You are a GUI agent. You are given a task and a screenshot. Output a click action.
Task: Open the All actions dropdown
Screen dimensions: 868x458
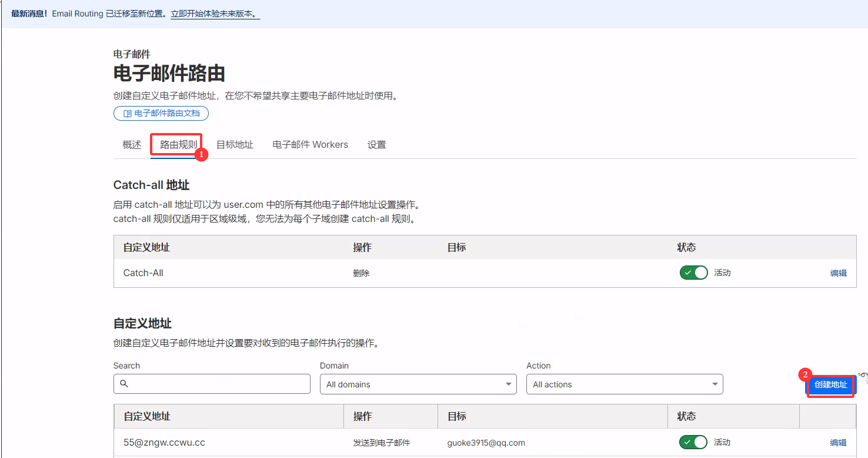624,384
